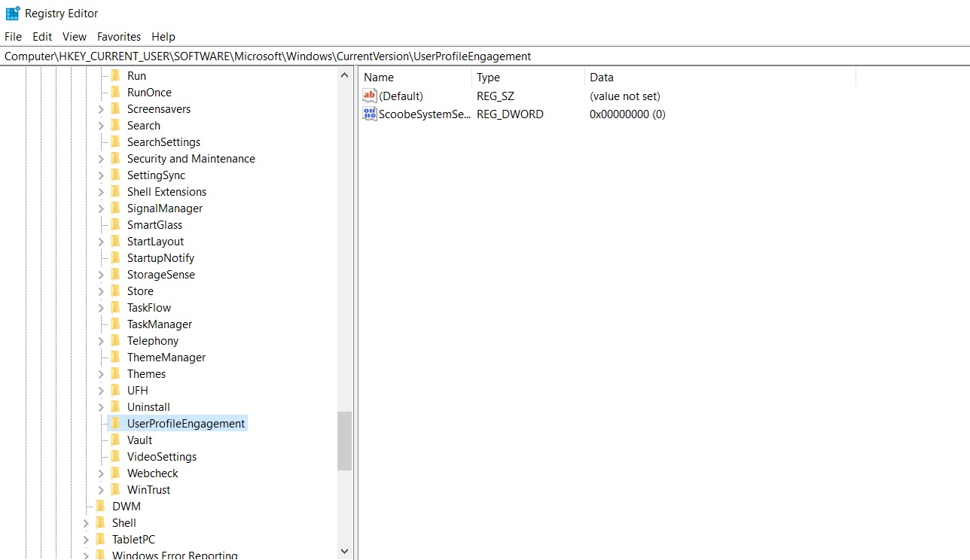
Task: Click the tree scrollbar down arrow
Action: 345,552
